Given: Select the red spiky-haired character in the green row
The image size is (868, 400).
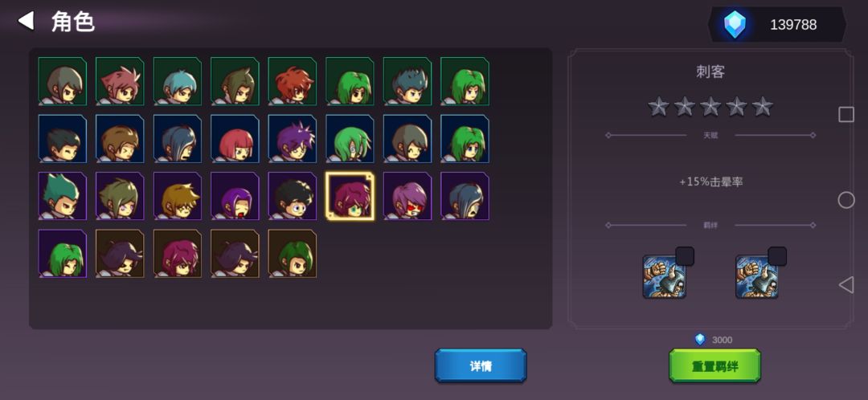Looking at the screenshot, I should [293, 81].
